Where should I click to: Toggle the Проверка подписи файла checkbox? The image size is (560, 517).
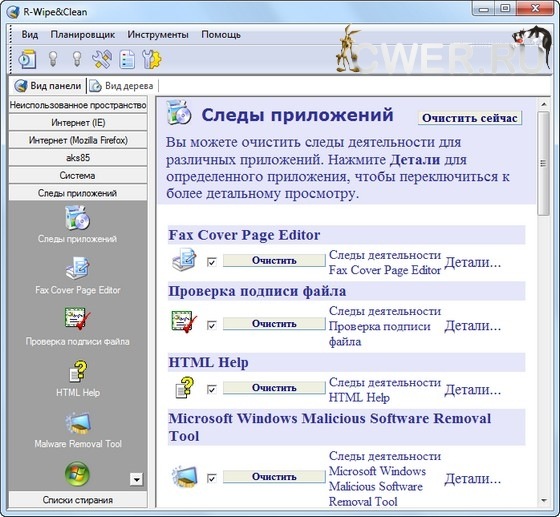(x=211, y=325)
